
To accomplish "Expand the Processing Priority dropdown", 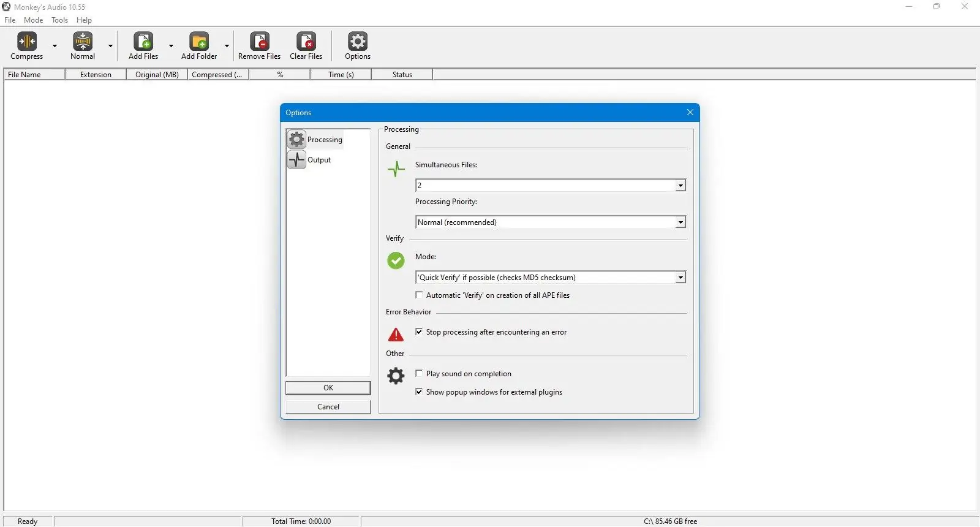I will point(680,222).
